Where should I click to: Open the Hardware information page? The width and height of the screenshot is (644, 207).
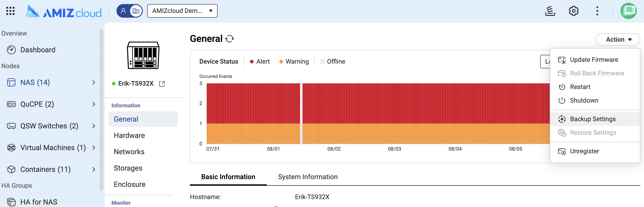pyautogui.click(x=129, y=135)
